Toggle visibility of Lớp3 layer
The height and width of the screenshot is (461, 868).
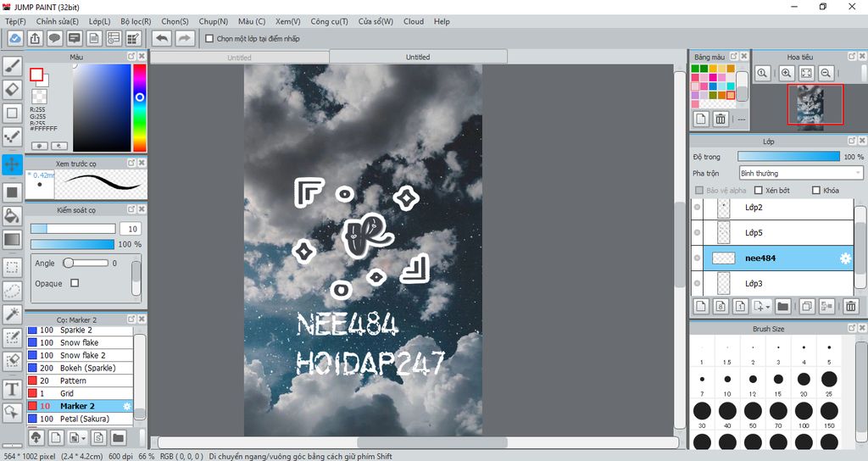(x=697, y=284)
